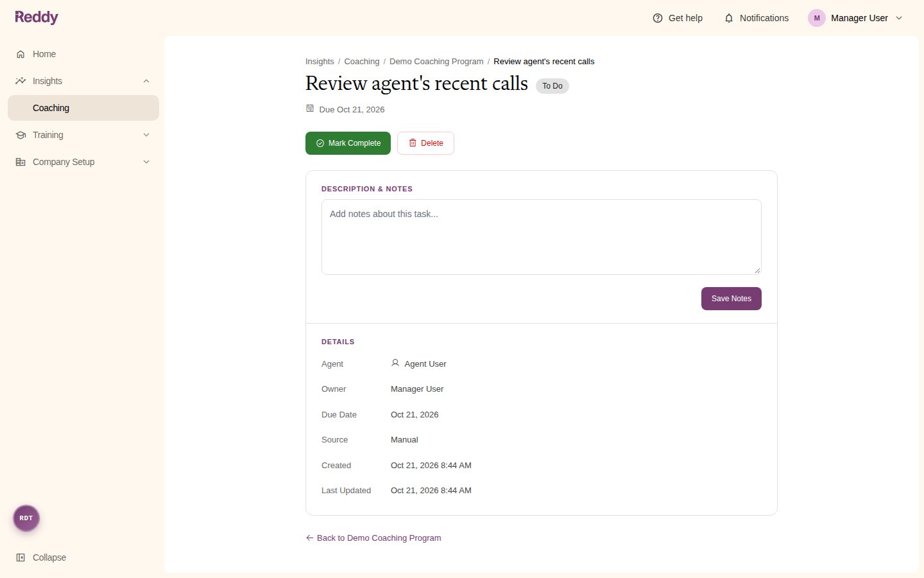Click the back arrow icon at bottom
This screenshot has width=924, height=578.
click(x=310, y=538)
